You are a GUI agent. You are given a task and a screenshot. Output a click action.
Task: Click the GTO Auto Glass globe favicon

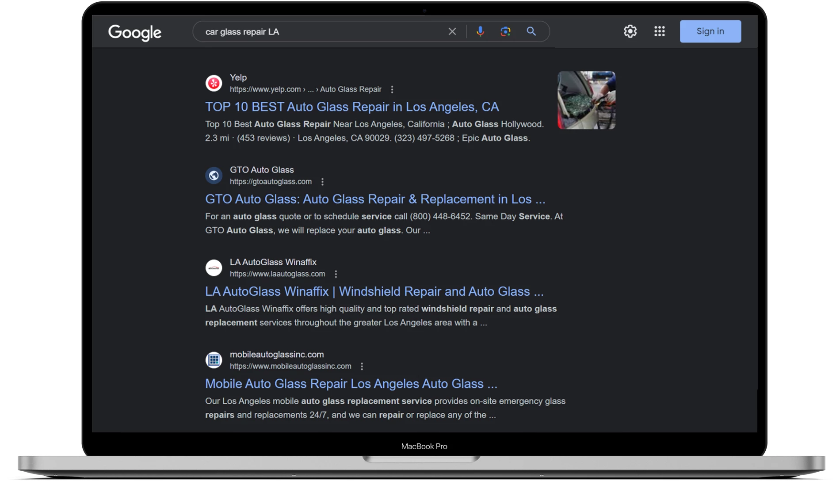coord(214,176)
